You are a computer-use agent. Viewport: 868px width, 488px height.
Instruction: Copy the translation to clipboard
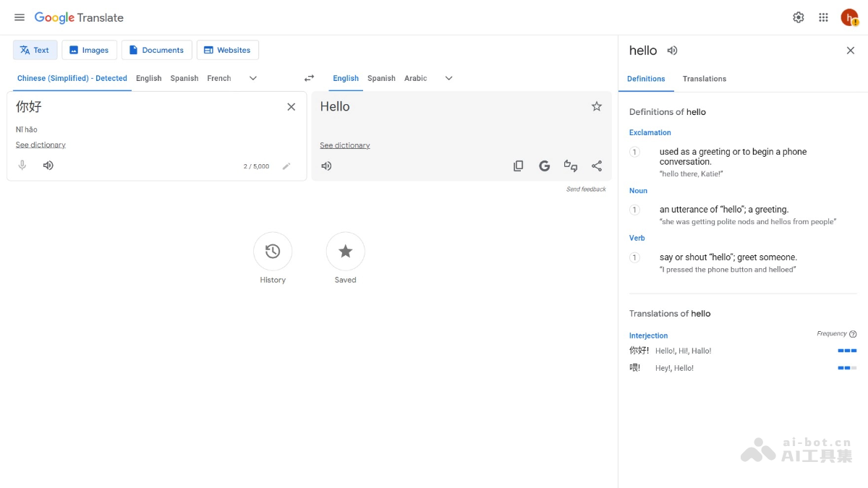click(x=518, y=166)
